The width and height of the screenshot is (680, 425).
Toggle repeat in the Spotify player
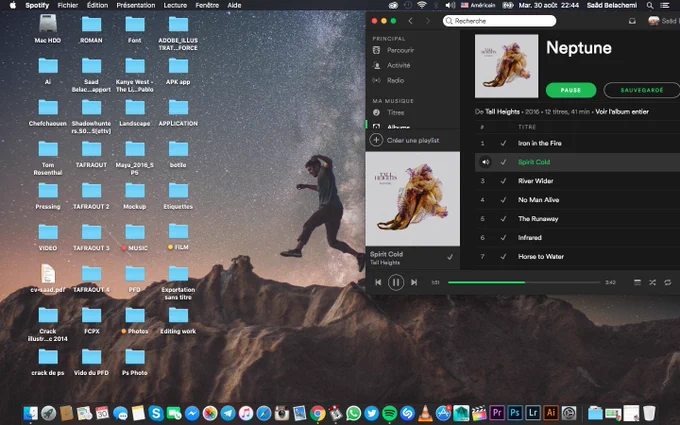pos(667,282)
